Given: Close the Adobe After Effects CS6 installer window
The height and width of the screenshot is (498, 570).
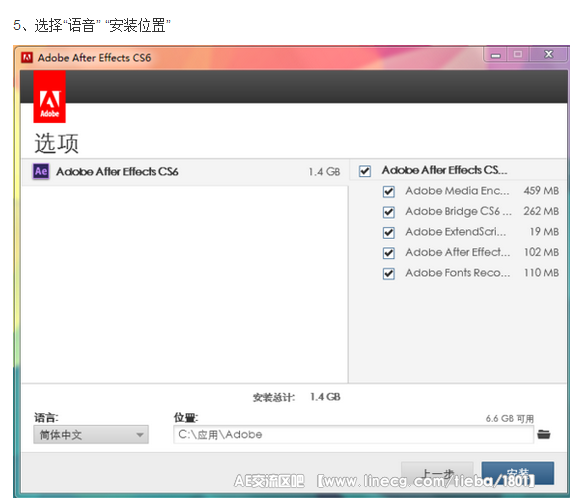Looking at the screenshot, I should [x=548, y=55].
